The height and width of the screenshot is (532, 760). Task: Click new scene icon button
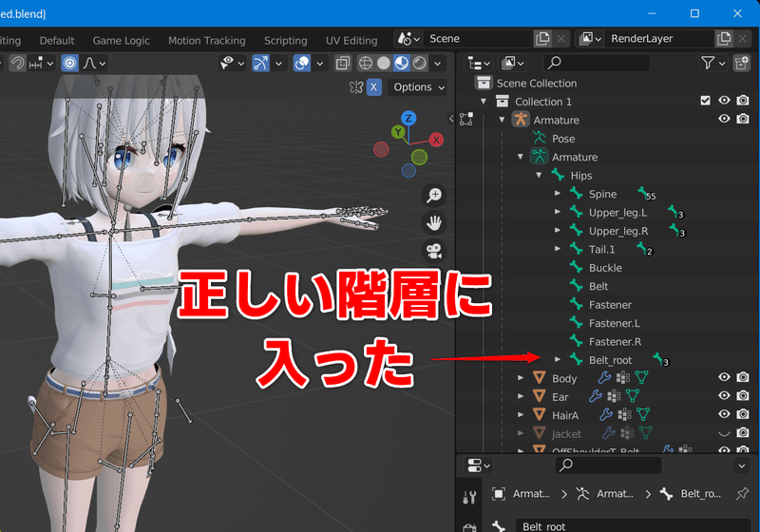(x=542, y=38)
